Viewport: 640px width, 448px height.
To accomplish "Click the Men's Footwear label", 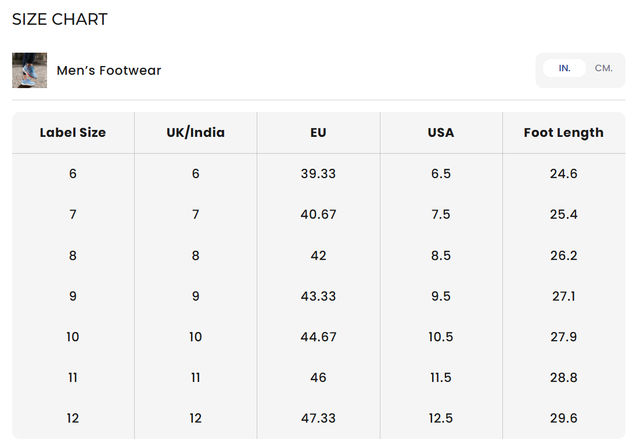I will 109,71.
